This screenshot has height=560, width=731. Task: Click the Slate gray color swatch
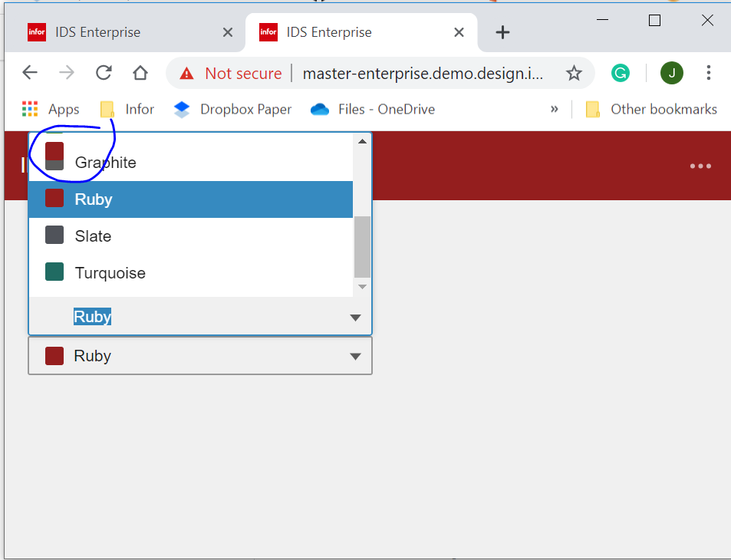click(x=54, y=235)
